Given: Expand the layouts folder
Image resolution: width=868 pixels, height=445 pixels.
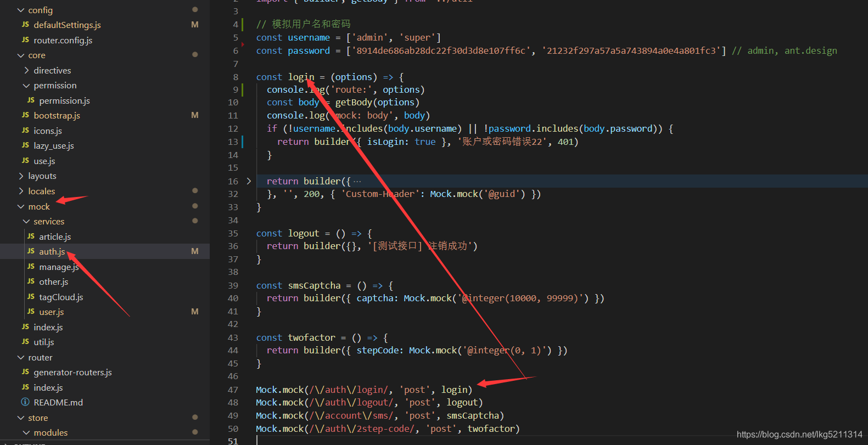Looking at the screenshot, I should 21,176.
